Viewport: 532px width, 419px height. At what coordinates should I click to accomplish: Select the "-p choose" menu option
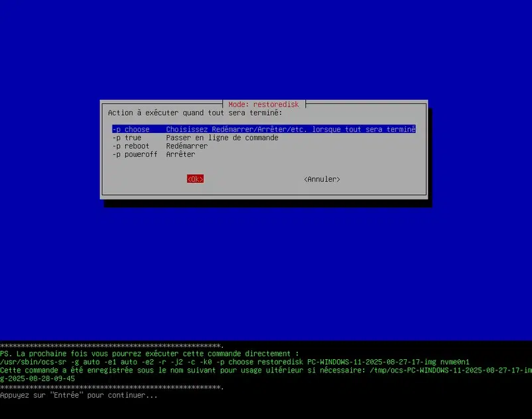(264, 129)
